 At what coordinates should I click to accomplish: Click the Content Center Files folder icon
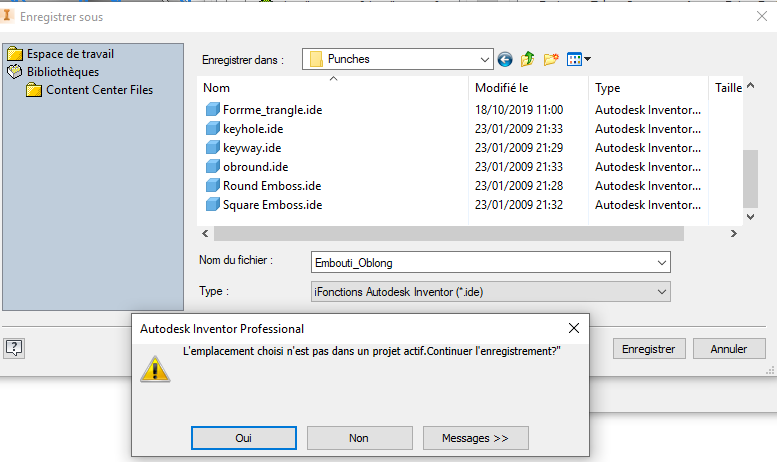coord(34,90)
